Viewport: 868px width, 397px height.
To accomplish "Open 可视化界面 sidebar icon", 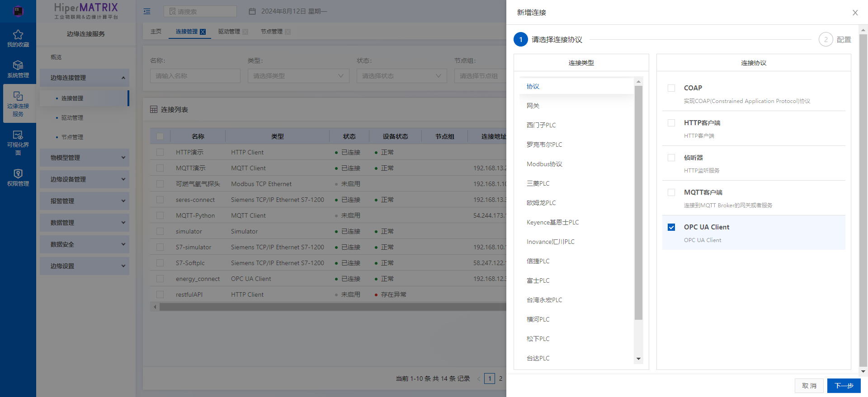I will click(x=18, y=135).
